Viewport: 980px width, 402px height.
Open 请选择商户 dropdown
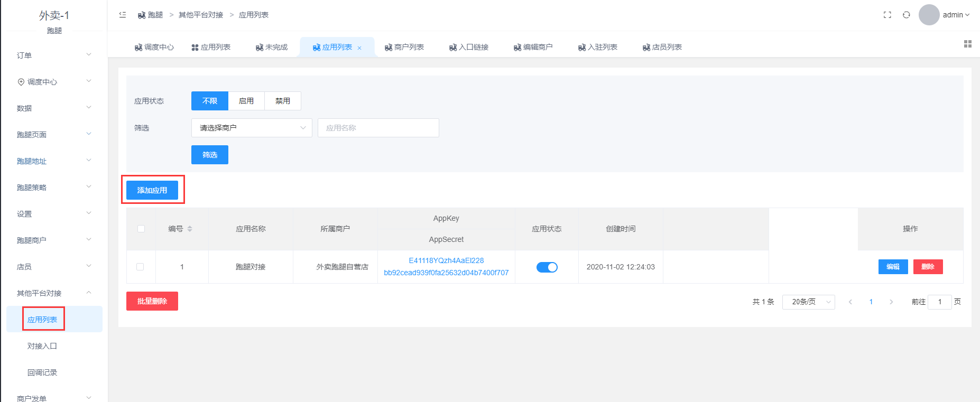(x=252, y=128)
